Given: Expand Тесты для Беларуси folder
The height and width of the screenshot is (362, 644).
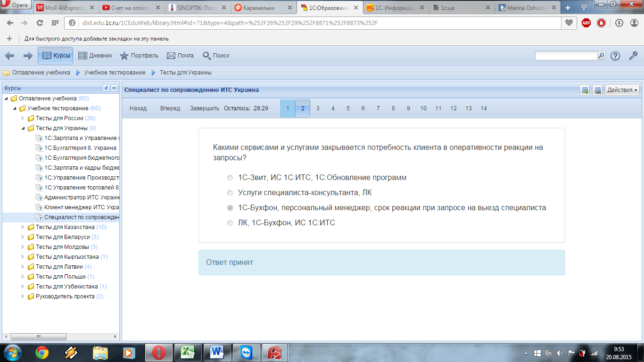Looking at the screenshot, I should (23, 237).
